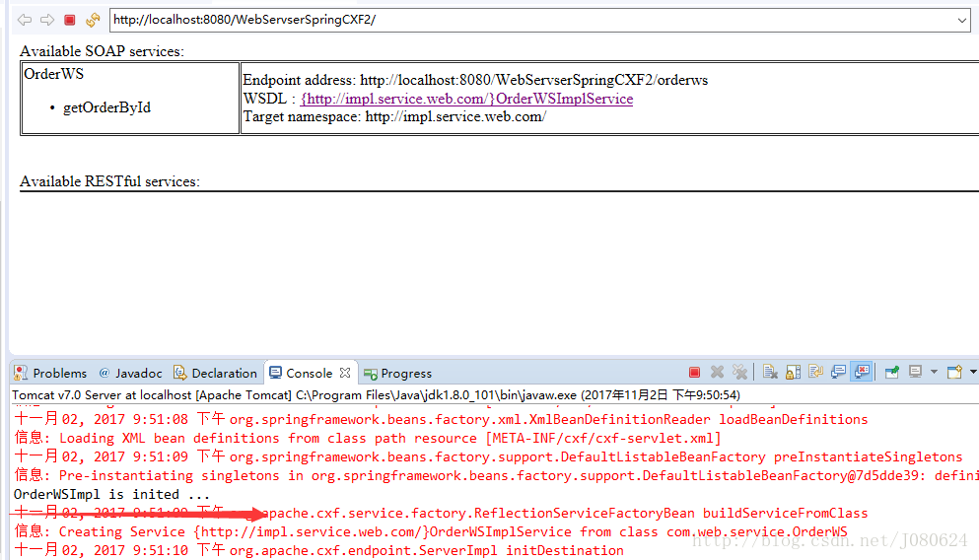Clear the console output

tap(770, 373)
